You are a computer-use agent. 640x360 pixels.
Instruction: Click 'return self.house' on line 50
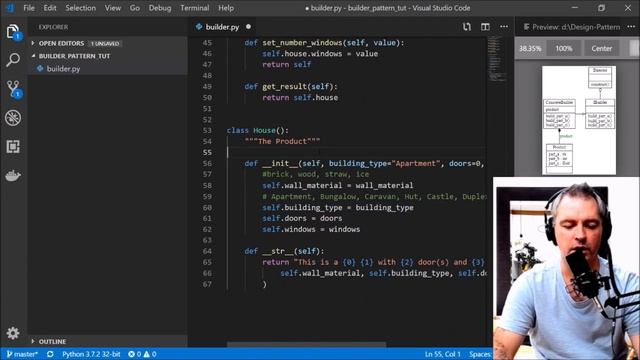click(300, 98)
